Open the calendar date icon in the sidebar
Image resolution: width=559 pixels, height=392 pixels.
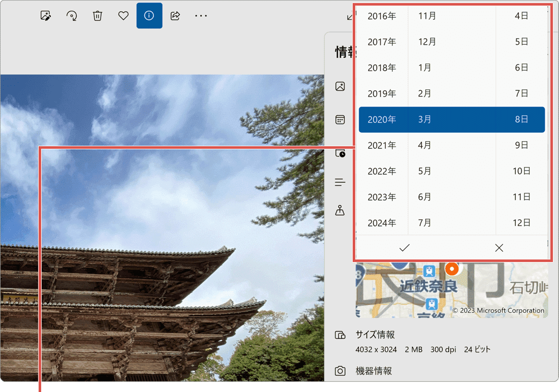click(340, 119)
